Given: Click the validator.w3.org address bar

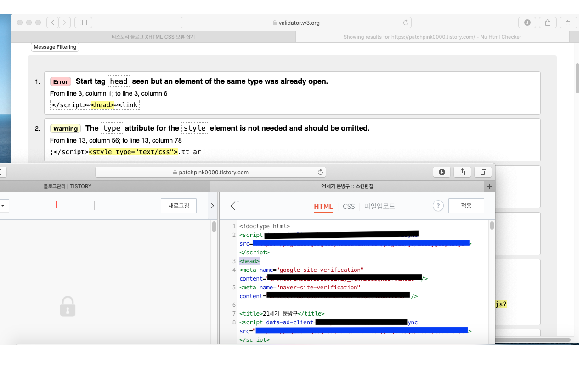Looking at the screenshot, I should click(x=296, y=23).
